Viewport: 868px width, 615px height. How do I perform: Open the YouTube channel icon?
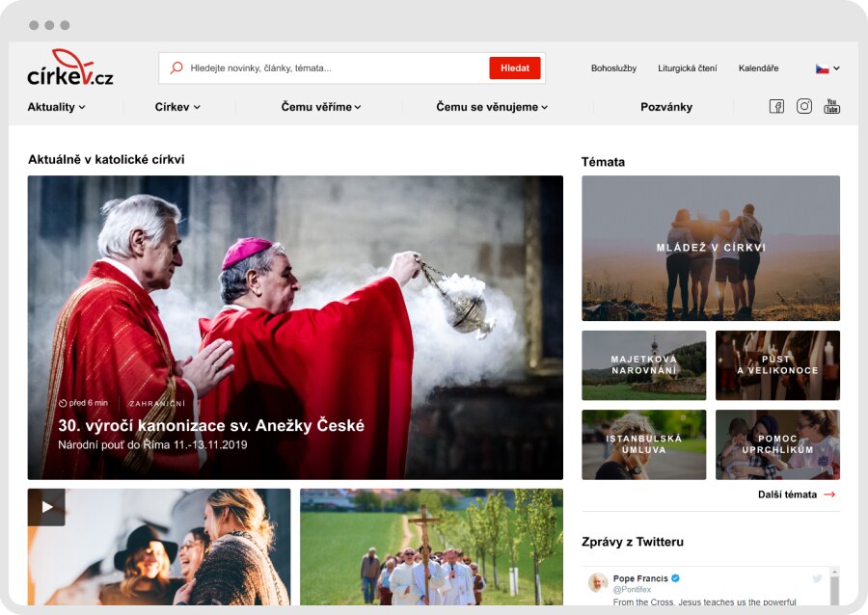(831, 106)
